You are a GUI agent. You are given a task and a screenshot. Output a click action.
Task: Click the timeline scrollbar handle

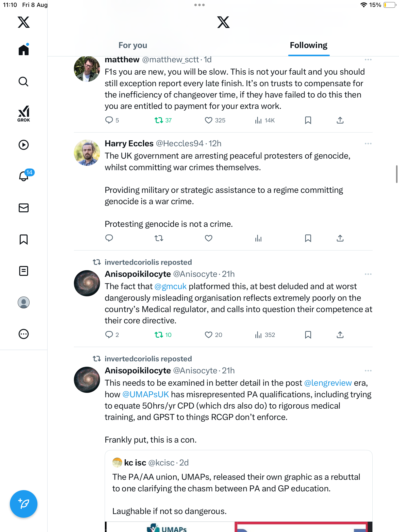(x=397, y=174)
